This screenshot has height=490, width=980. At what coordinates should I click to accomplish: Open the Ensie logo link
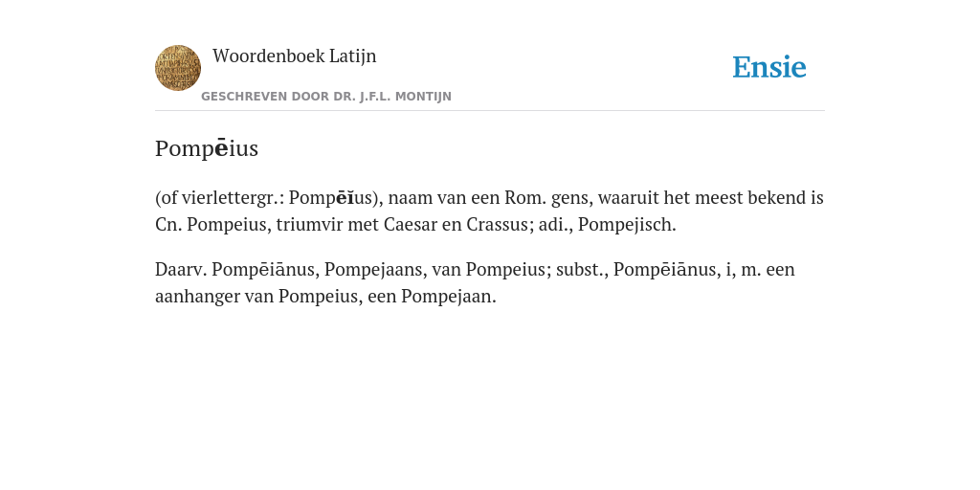[769, 67]
